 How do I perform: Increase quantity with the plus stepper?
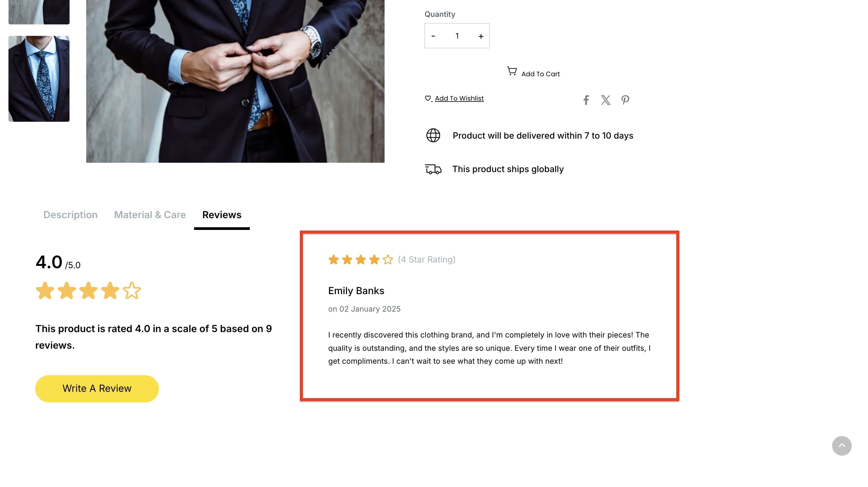pos(481,36)
